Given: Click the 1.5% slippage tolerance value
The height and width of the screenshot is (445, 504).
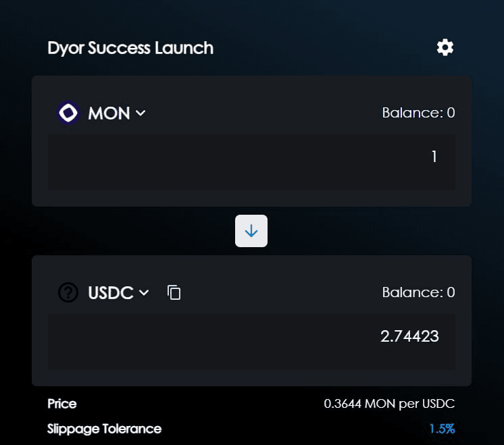Looking at the screenshot, I should (x=442, y=429).
